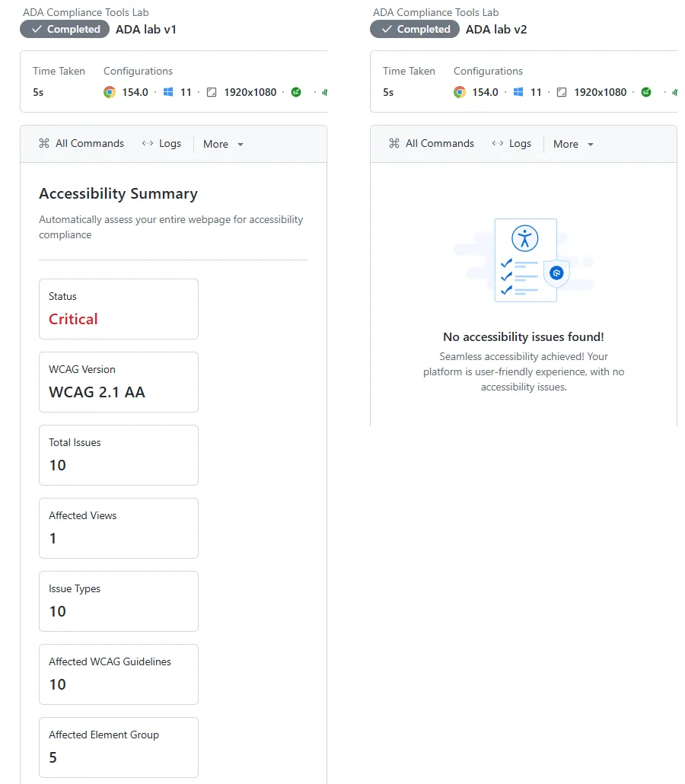The width and height of the screenshot is (685, 784).
Task: Click Chrome browser icon in ADA lab v1
Action: tap(110, 92)
